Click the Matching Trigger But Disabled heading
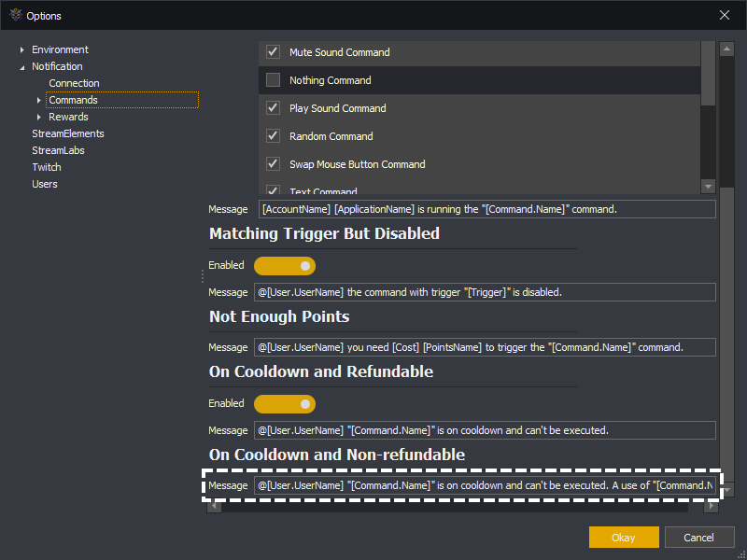Screen dimensions: 747x560 pos(324,233)
